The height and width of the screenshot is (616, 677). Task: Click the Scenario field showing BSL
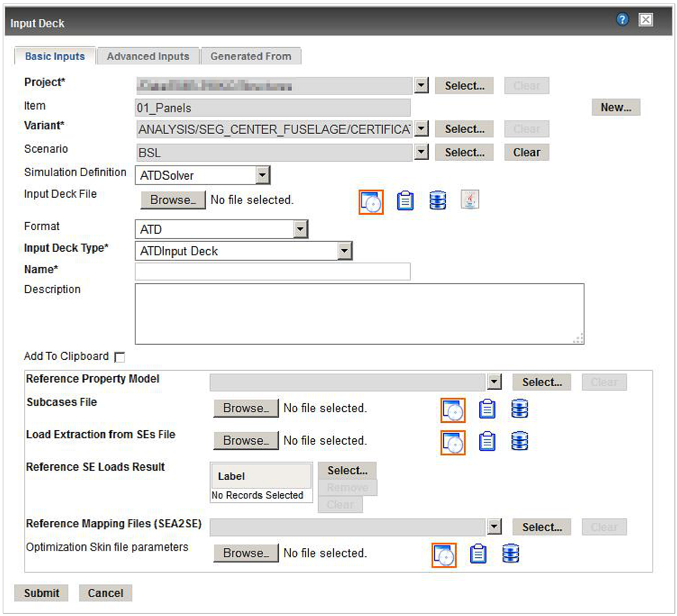pos(274,153)
